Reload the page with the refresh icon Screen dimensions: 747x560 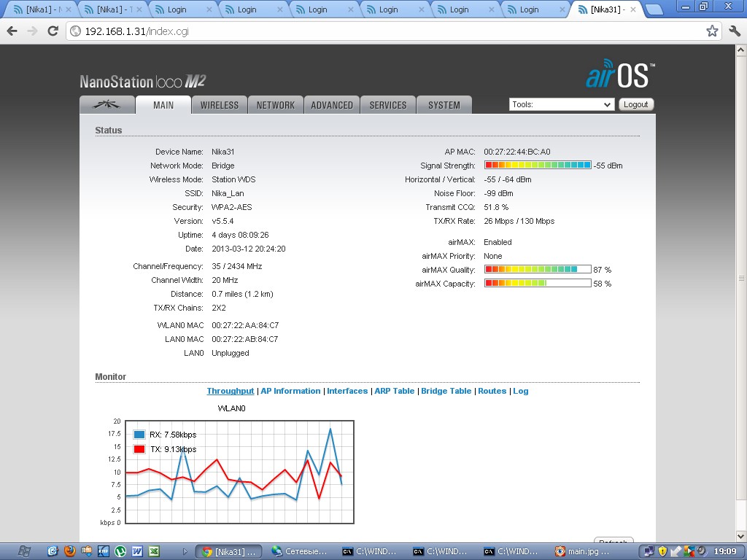pyautogui.click(x=53, y=31)
